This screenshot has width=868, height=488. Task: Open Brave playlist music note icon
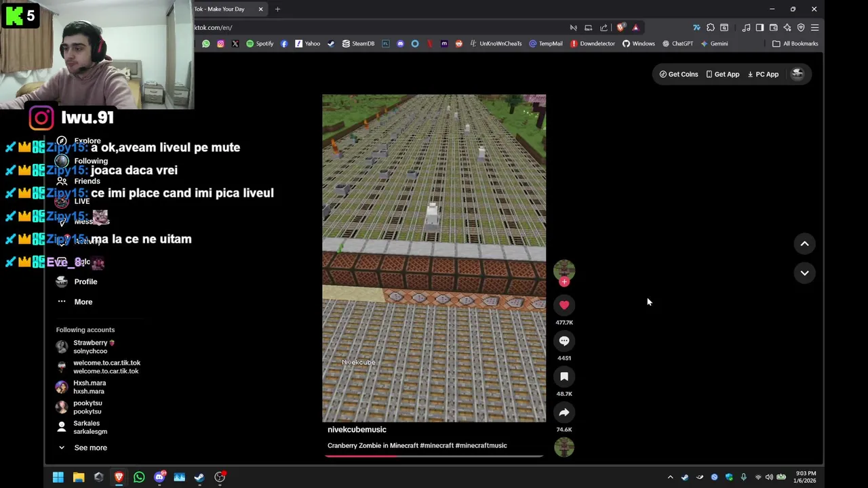[746, 28]
